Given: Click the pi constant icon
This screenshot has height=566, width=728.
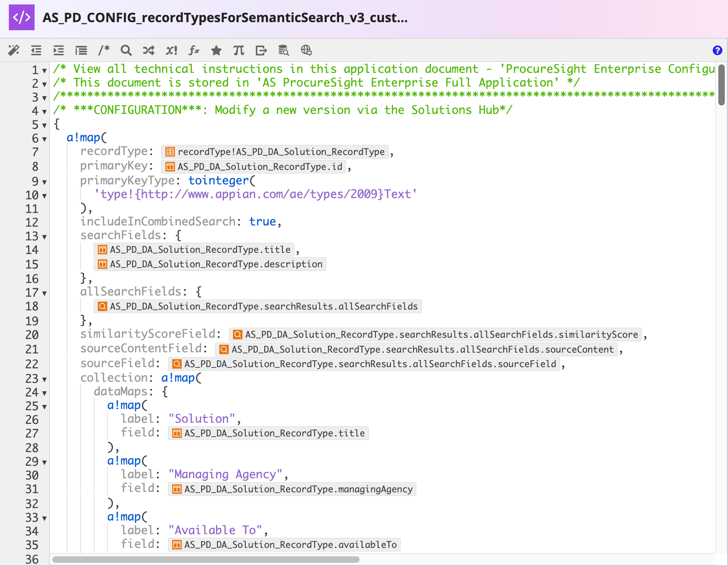Looking at the screenshot, I should (239, 50).
